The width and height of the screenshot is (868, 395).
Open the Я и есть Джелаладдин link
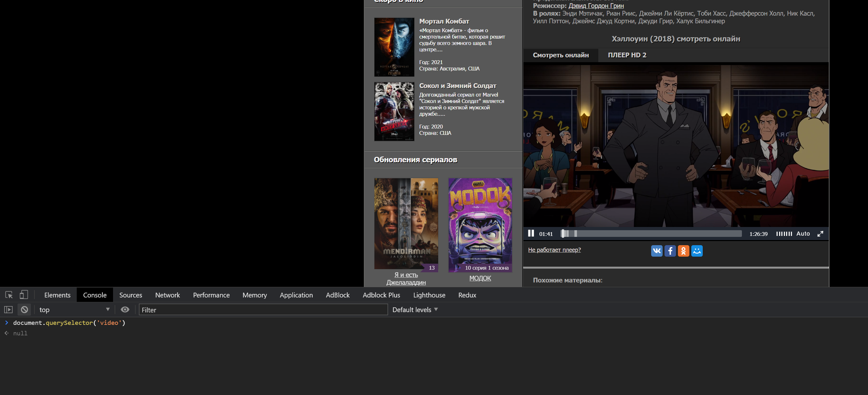[406, 279]
